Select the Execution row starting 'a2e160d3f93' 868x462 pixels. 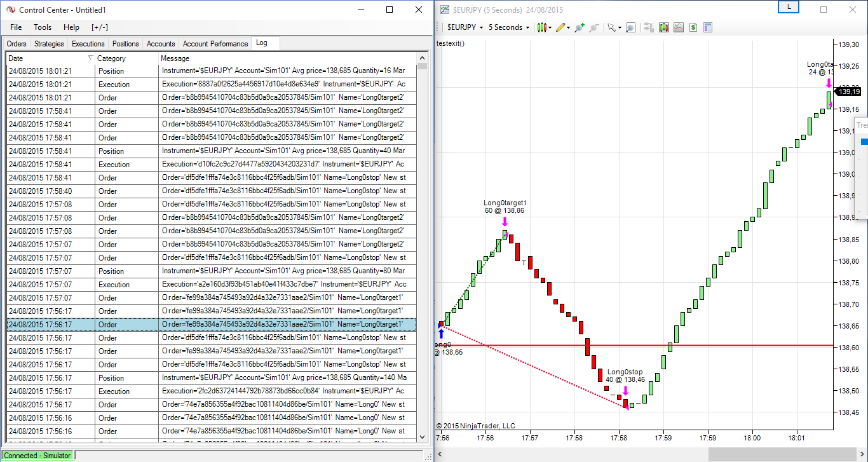coord(211,284)
